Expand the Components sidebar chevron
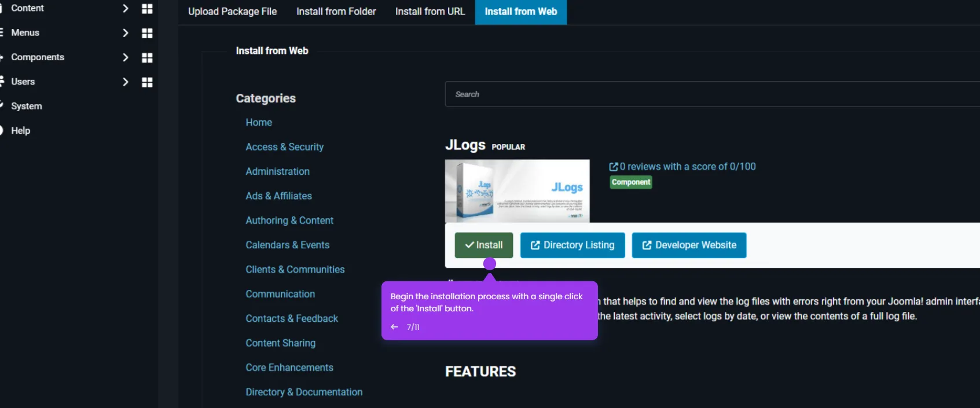 click(x=125, y=57)
